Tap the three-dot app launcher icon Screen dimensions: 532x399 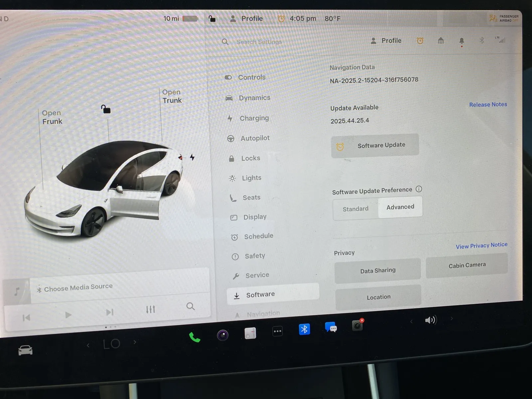[x=277, y=331]
